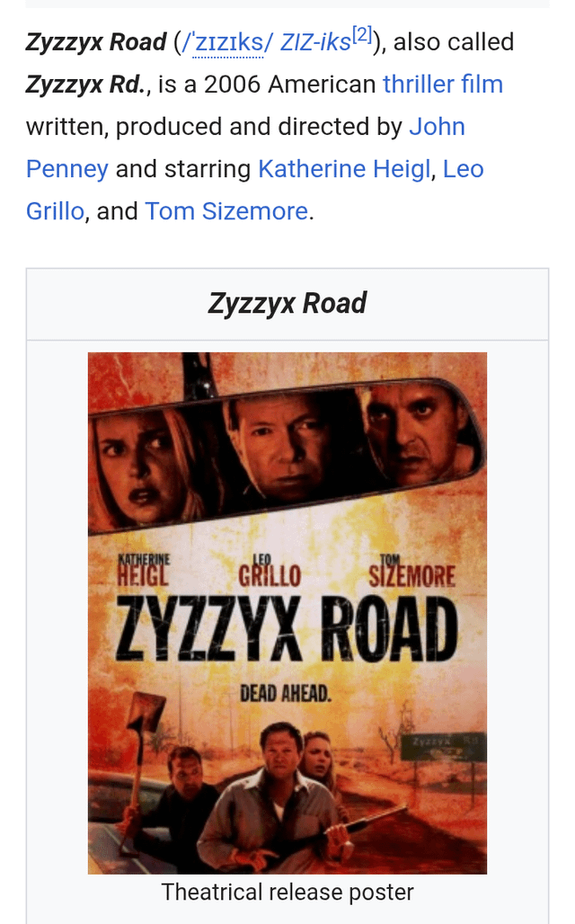Click the raised shovel in the poster
The width and height of the screenshot is (575, 924).
tap(141, 760)
